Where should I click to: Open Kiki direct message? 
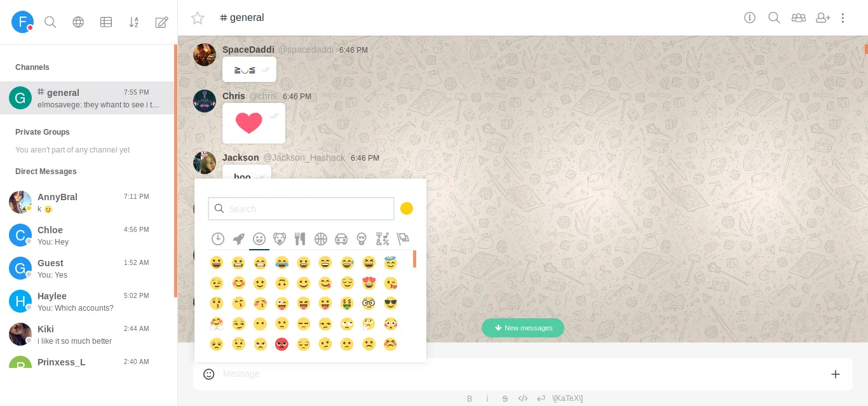tap(87, 334)
